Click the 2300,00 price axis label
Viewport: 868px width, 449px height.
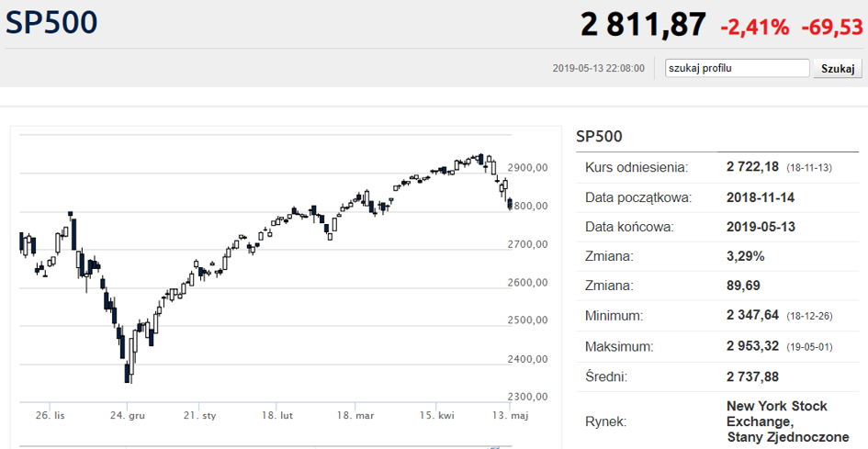point(527,397)
